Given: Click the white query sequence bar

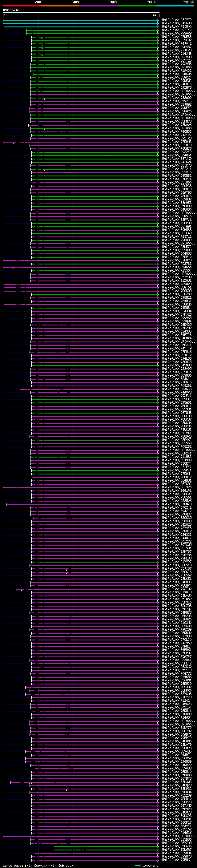Looking at the screenshot, I should pyautogui.click(x=81, y=12).
